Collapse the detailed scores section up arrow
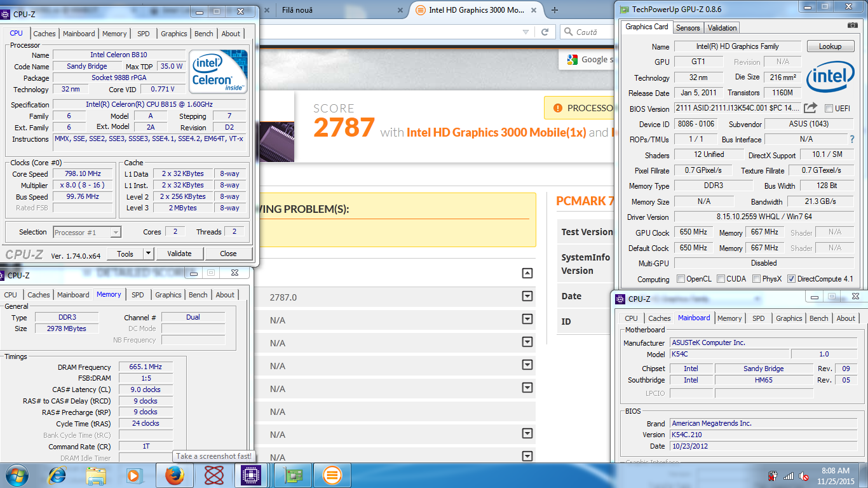The width and height of the screenshot is (868, 488). point(527,273)
